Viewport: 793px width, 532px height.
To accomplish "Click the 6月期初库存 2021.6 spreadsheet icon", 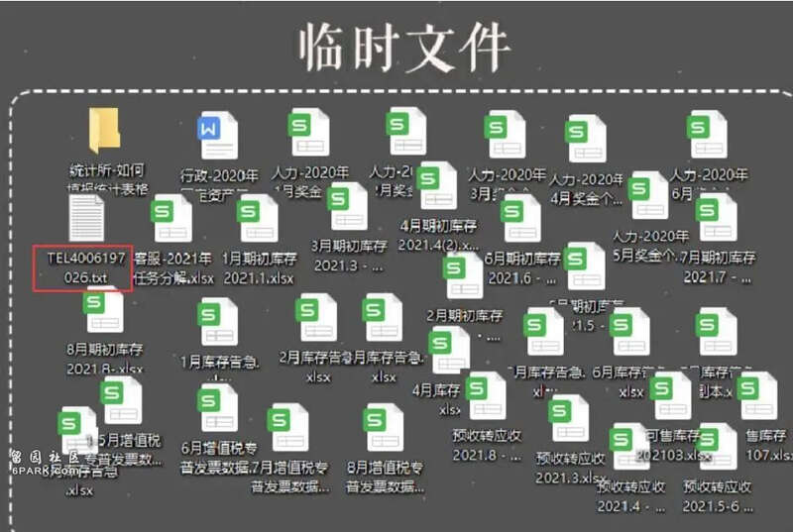I will tap(521, 218).
